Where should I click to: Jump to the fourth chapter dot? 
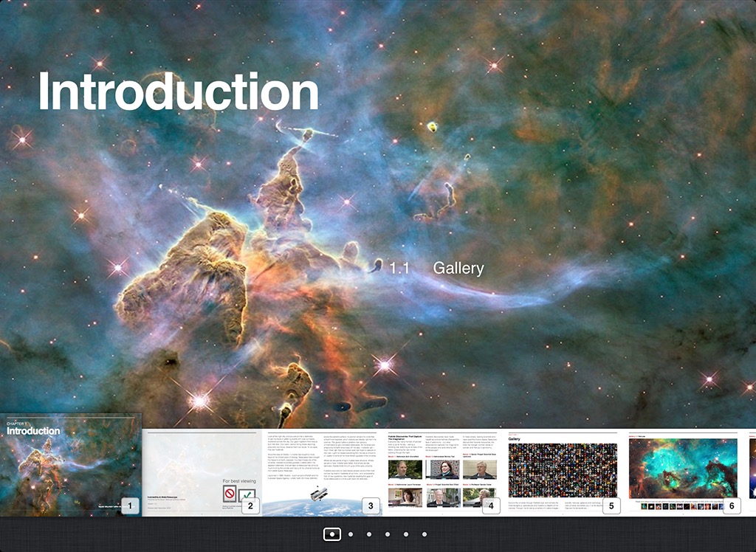388,534
